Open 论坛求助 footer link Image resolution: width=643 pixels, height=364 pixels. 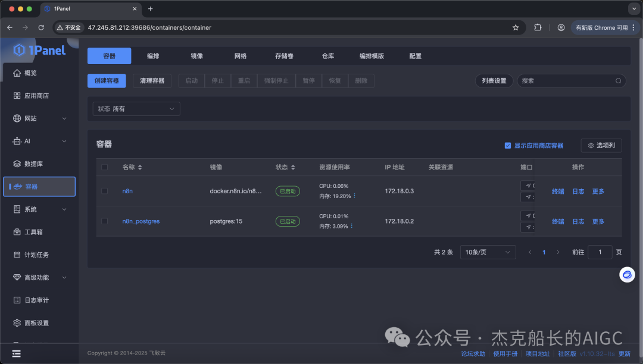tap(473, 354)
